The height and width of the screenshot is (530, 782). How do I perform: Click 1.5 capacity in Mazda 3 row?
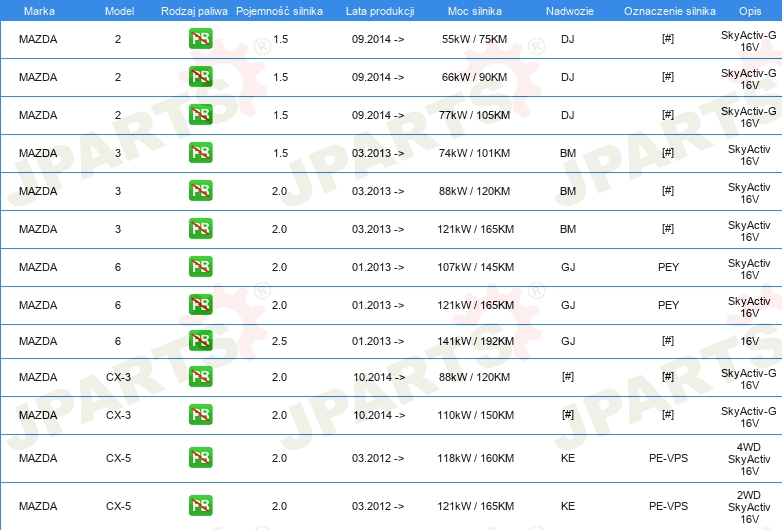click(280, 153)
